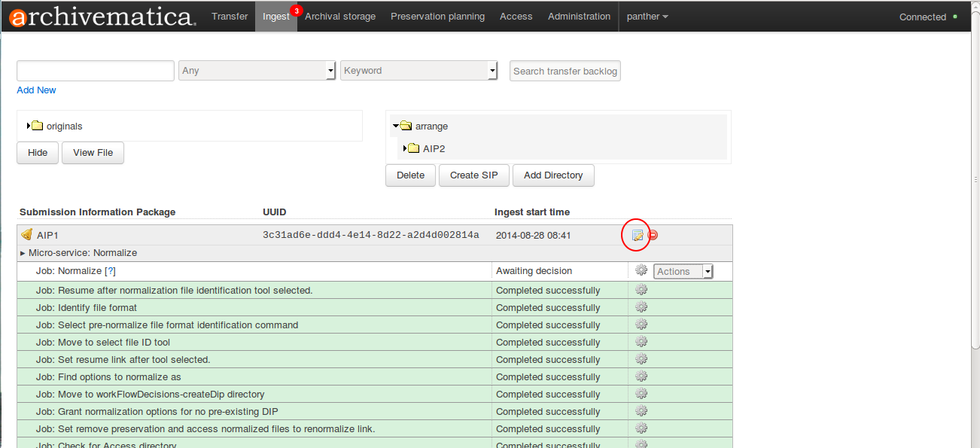Click gear icon for Job: Normalize

641,270
